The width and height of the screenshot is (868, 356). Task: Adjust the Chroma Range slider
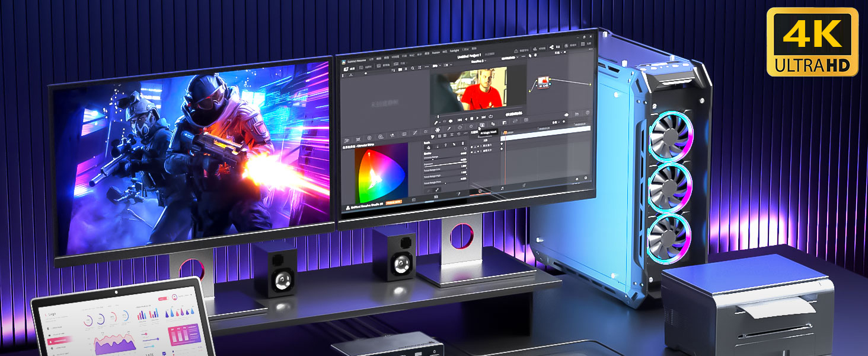[x=445, y=160]
